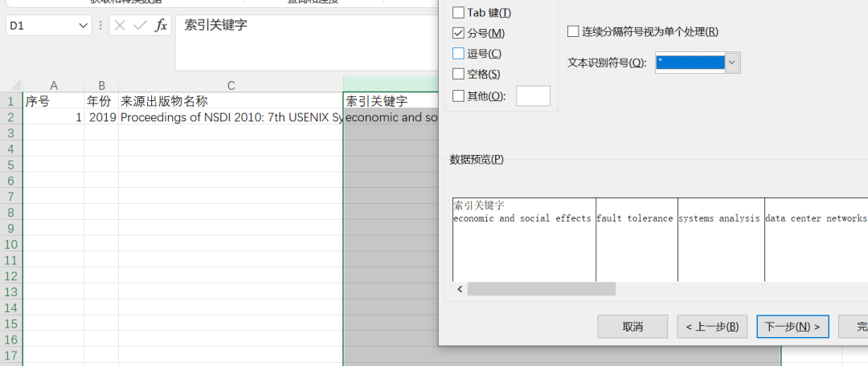This screenshot has width=868, height=366.
Task: Select cell A2 with value 1
Action: [x=54, y=116]
